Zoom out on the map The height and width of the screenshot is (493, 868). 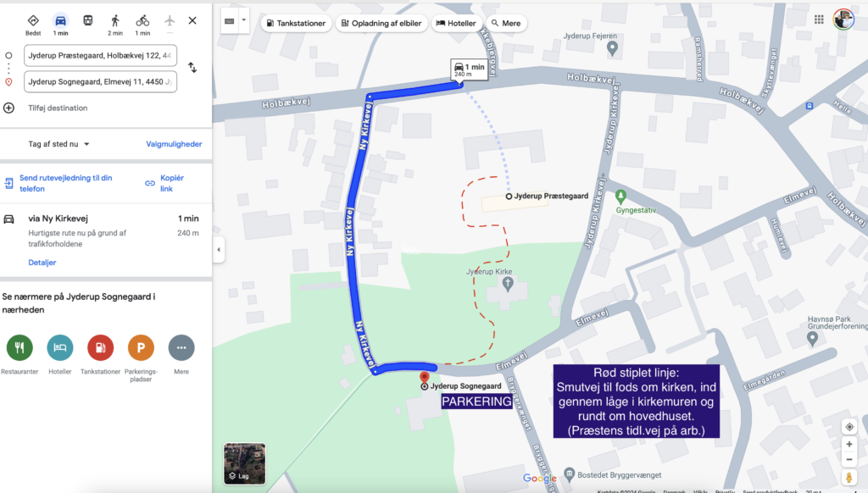[x=849, y=459]
